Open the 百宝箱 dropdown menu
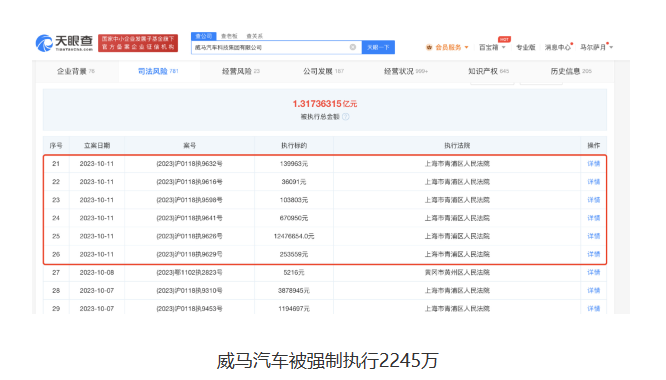Image resolution: width=666 pixels, height=380 pixels. pyautogui.click(x=492, y=47)
